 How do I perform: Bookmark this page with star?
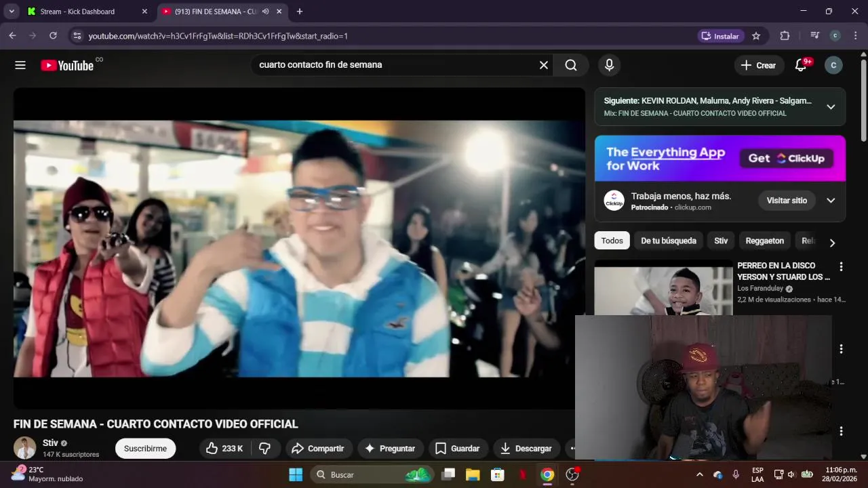pyautogui.click(x=756, y=36)
